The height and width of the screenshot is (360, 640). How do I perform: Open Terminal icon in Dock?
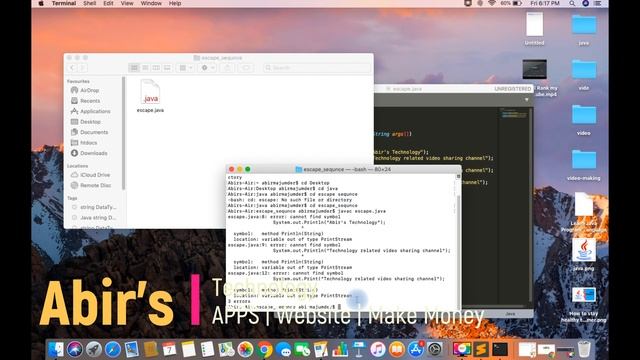point(500,350)
